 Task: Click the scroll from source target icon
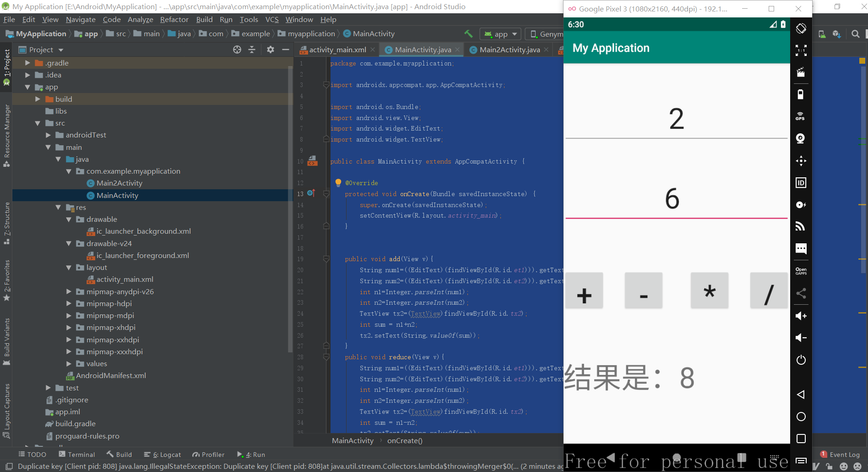[x=237, y=49]
